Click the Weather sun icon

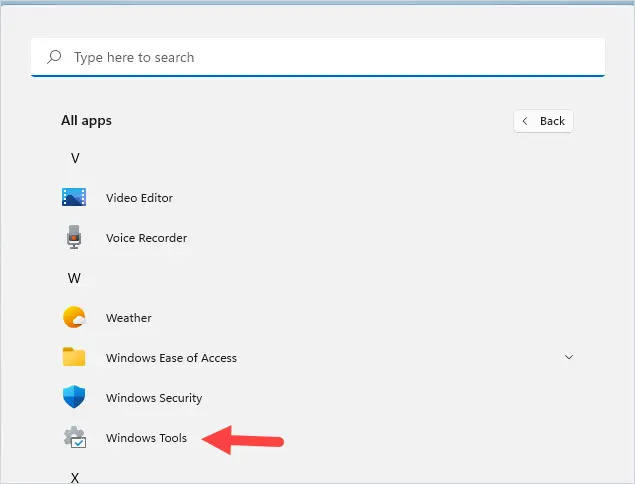(x=75, y=317)
